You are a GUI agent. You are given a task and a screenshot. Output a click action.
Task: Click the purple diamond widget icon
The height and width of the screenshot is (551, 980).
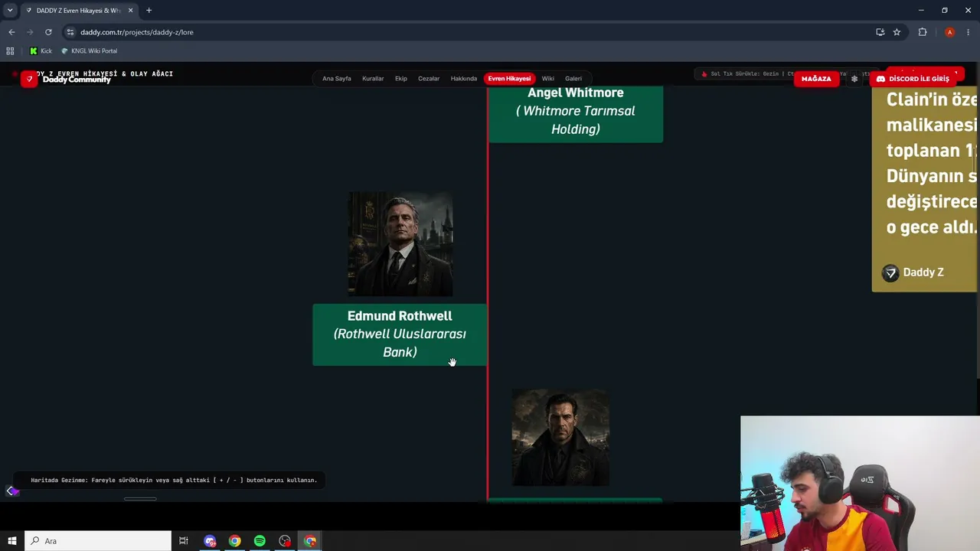click(x=11, y=491)
